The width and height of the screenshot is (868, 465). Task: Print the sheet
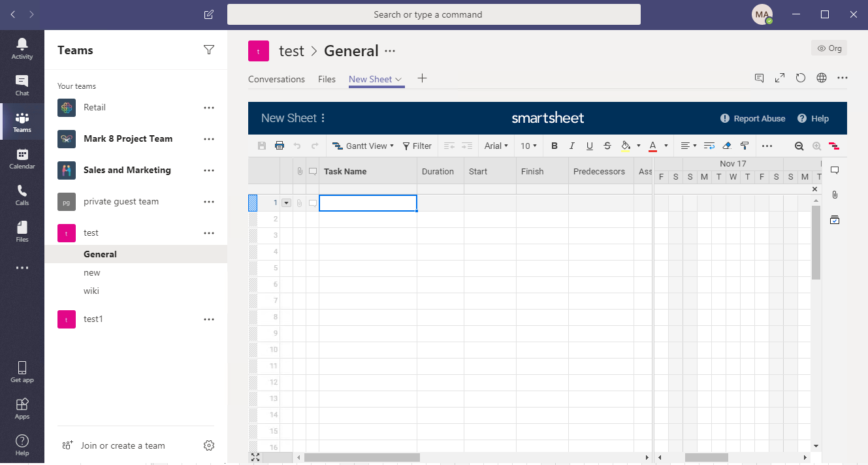(280, 146)
